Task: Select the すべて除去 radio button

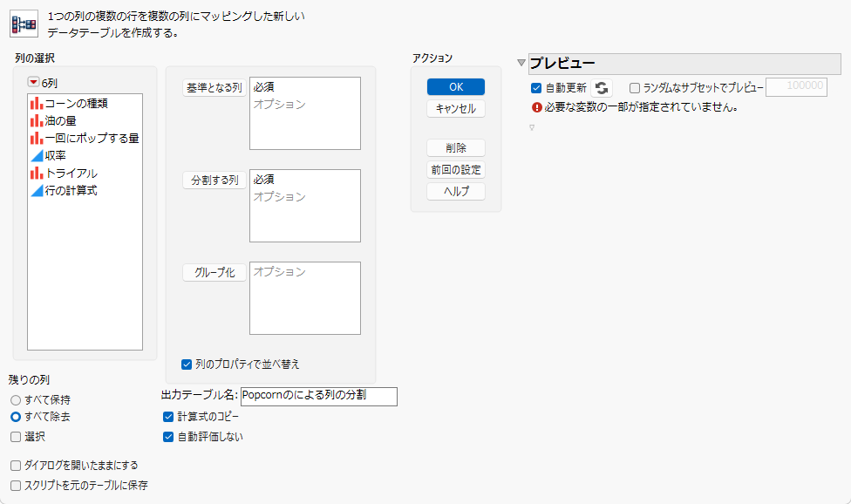Action: (x=16, y=417)
